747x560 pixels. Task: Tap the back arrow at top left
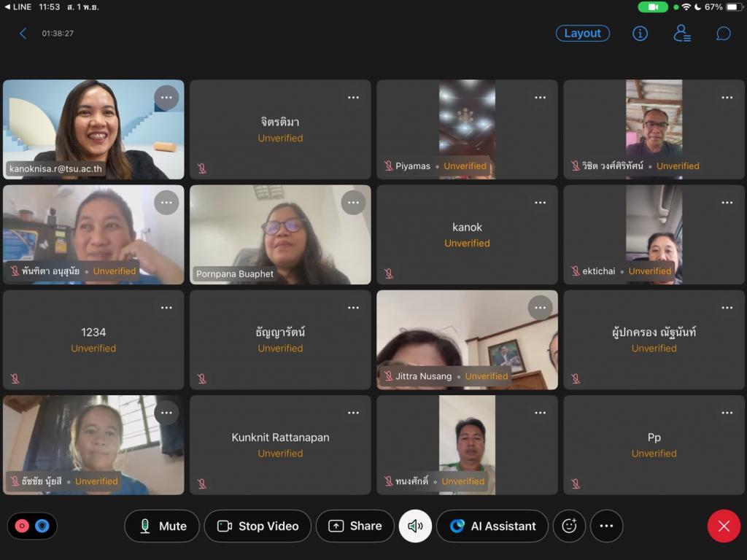(23, 34)
